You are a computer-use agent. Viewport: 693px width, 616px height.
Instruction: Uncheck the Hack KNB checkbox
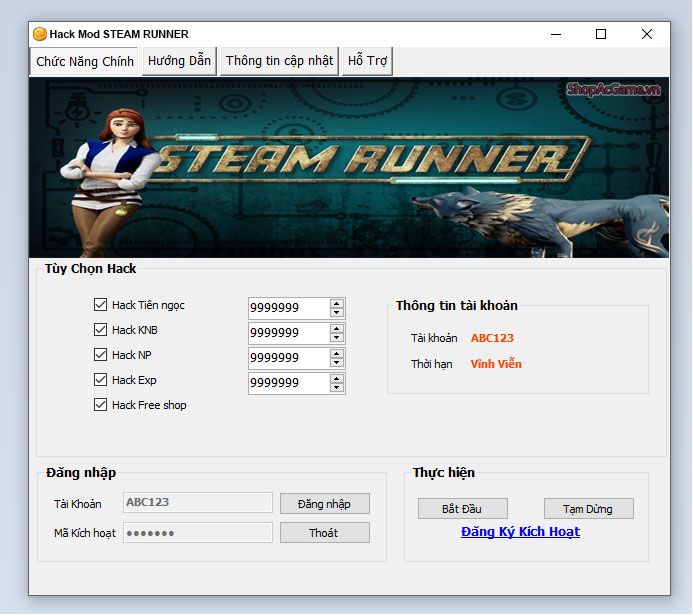(x=100, y=330)
